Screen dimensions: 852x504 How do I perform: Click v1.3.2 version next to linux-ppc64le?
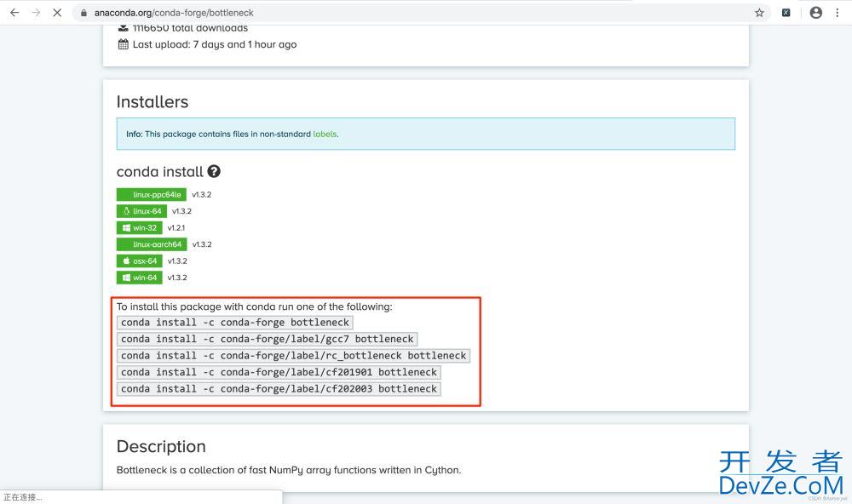(x=202, y=194)
